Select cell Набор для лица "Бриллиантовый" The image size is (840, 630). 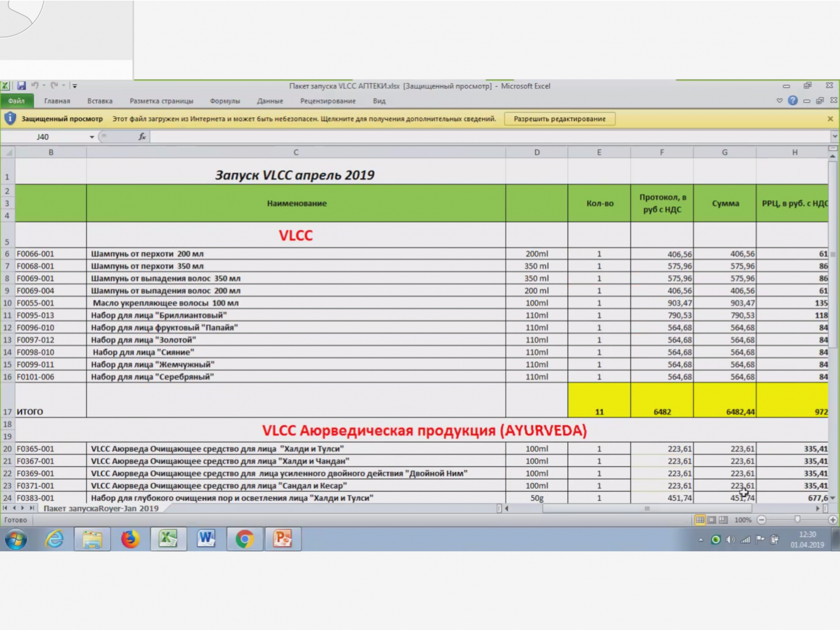pos(296,315)
